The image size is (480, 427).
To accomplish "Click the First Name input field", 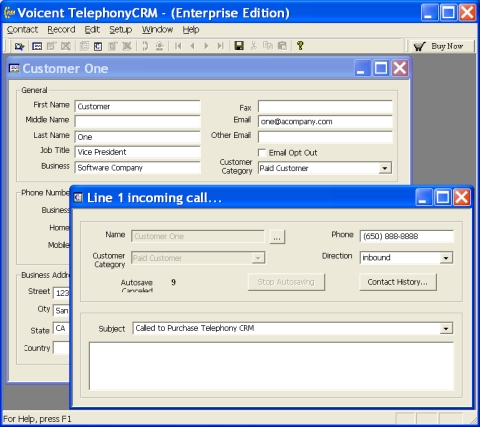I will click(x=137, y=107).
